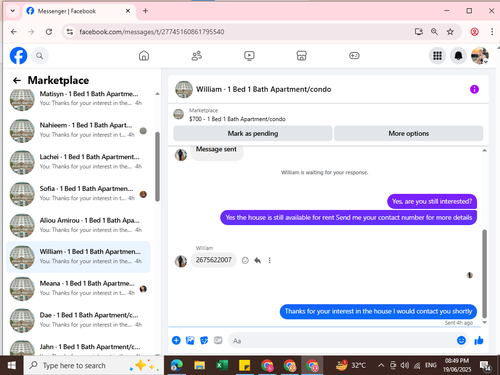Image resolution: width=500 pixels, height=375 pixels.
Task: Open site information icon in address bar
Action: [70, 32]
